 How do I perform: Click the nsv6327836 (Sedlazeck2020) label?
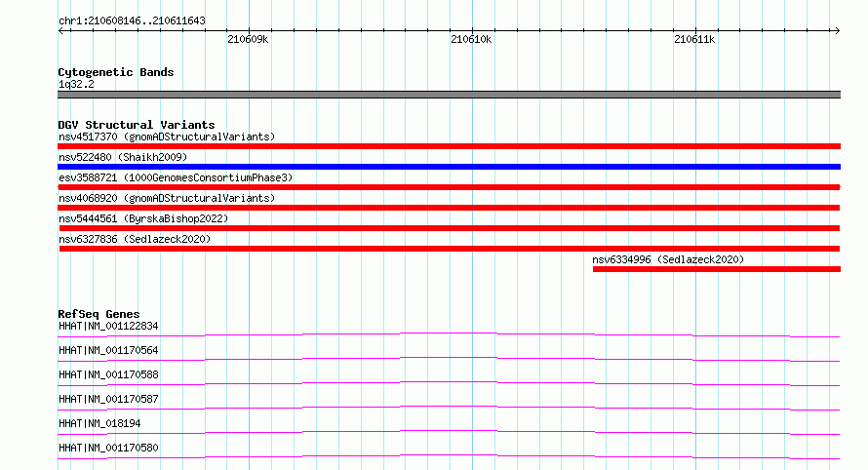tap(135, 239)
